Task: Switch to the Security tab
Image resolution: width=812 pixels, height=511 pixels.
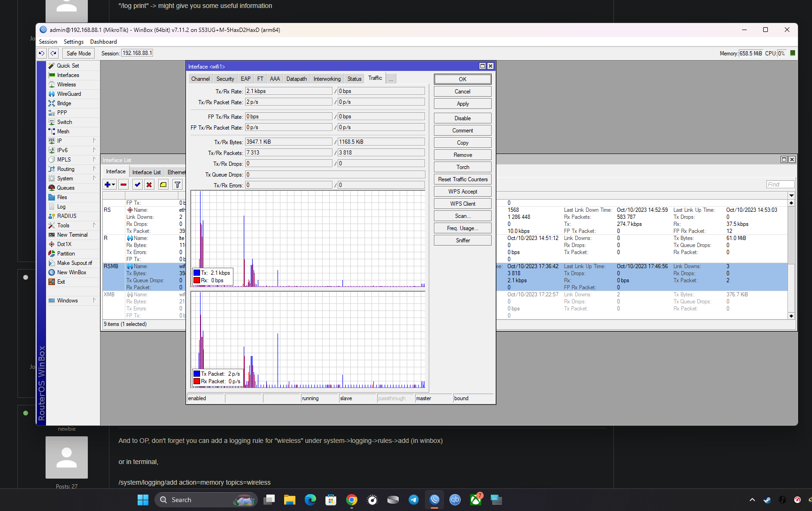Action: [x=225, y=79]
